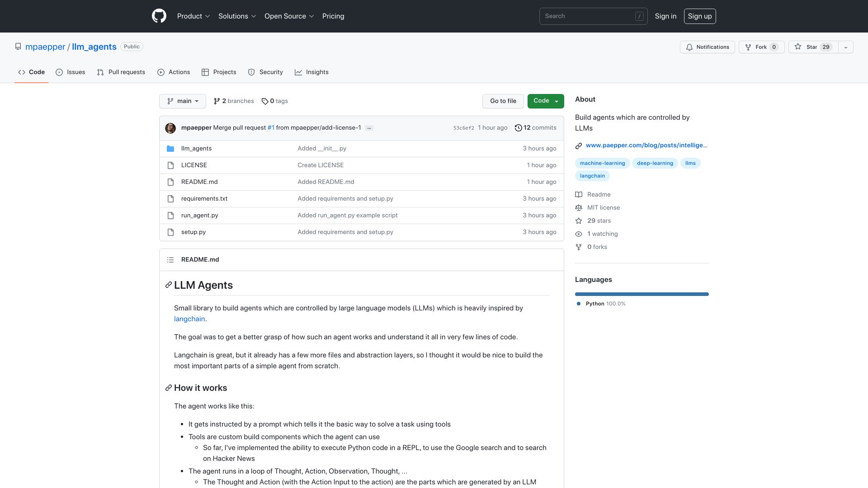The width and height of the screenshot is (868, 488).
Task: Open README table of contents icon
Action: pos(170,260)
